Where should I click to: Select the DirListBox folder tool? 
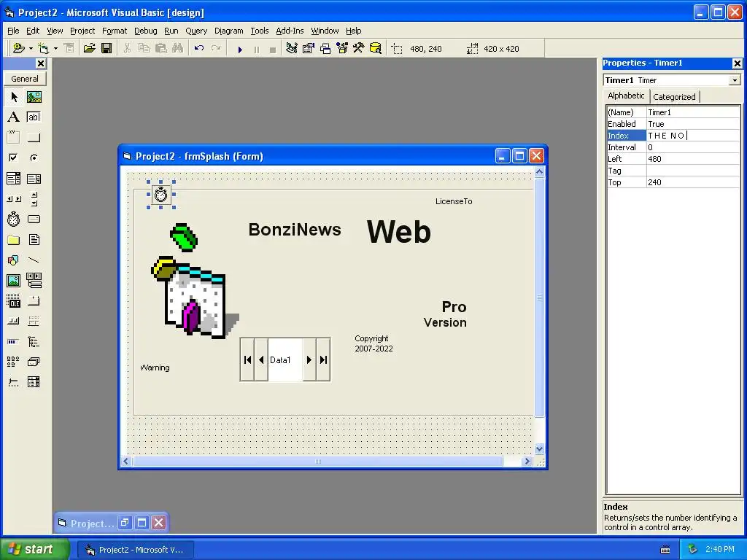tap(14, 239)
